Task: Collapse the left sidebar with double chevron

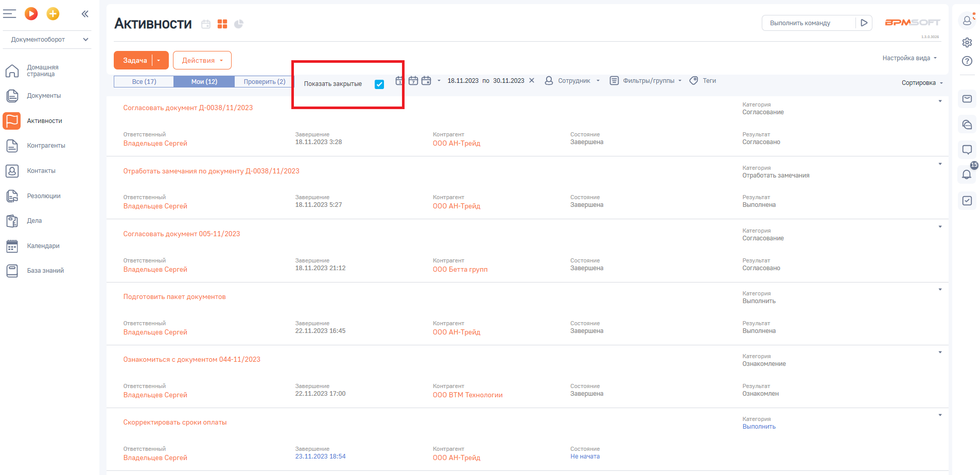Action: pyautogui.click(x=85, y=14)
